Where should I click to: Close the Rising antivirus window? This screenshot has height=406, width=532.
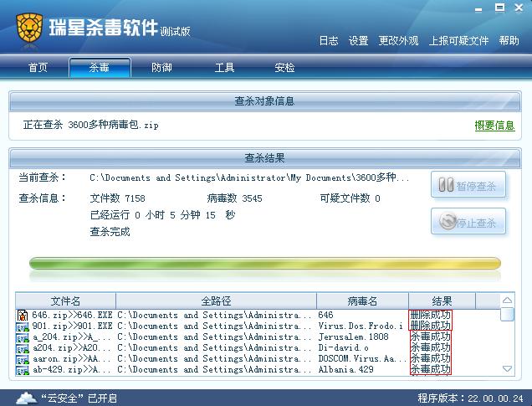click(519, 8)
